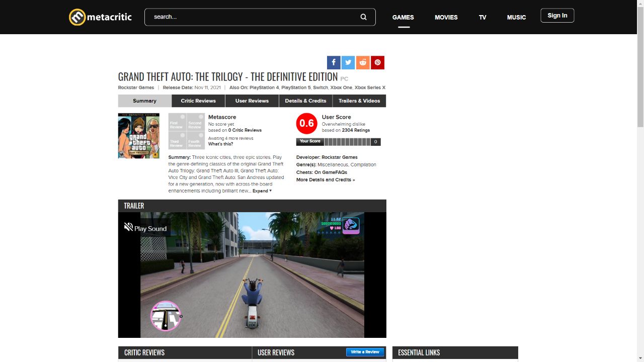Click the Fourth Review placeholder box
This screenshot has width=644, height=362.
click(x=195, y=140)
